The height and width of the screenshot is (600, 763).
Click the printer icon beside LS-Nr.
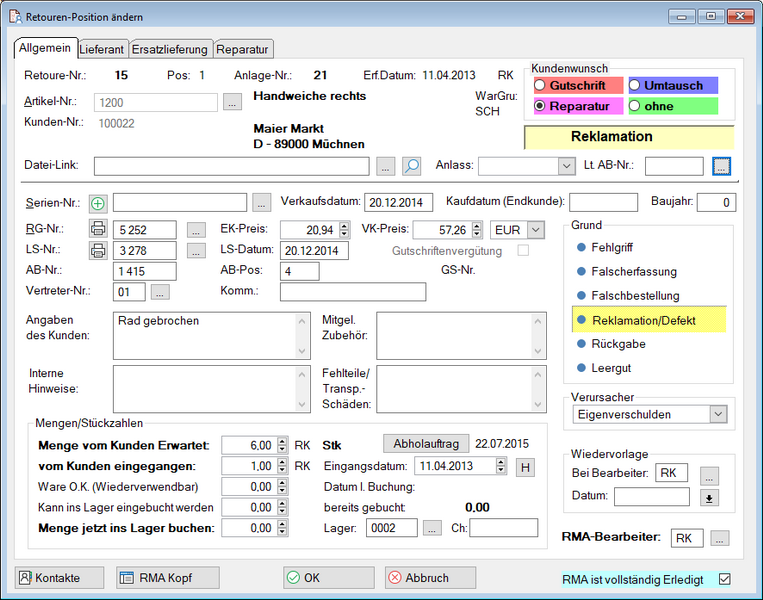coord(98,250)
